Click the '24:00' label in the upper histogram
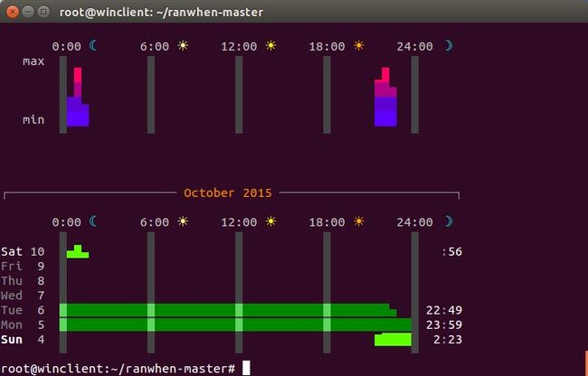The height and width of the screenshot is (376, 588). [414, 46]
